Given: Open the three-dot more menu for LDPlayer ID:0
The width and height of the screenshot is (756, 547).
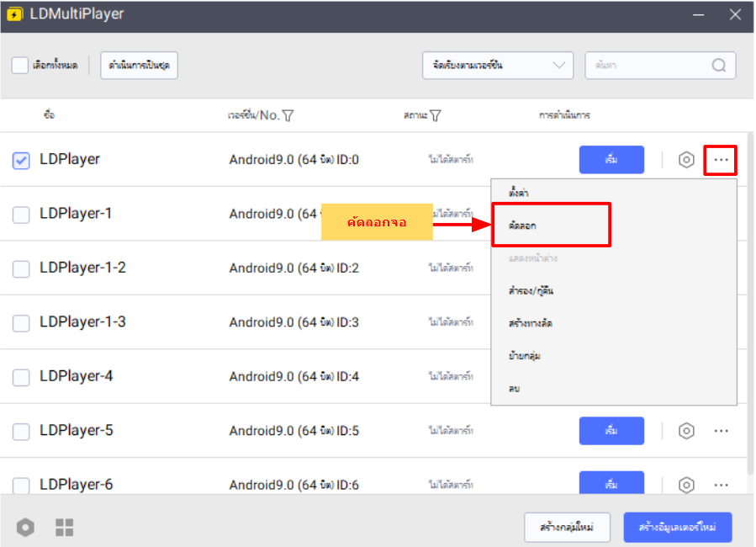Looking at the screenshot, I should tap(721, 160).
